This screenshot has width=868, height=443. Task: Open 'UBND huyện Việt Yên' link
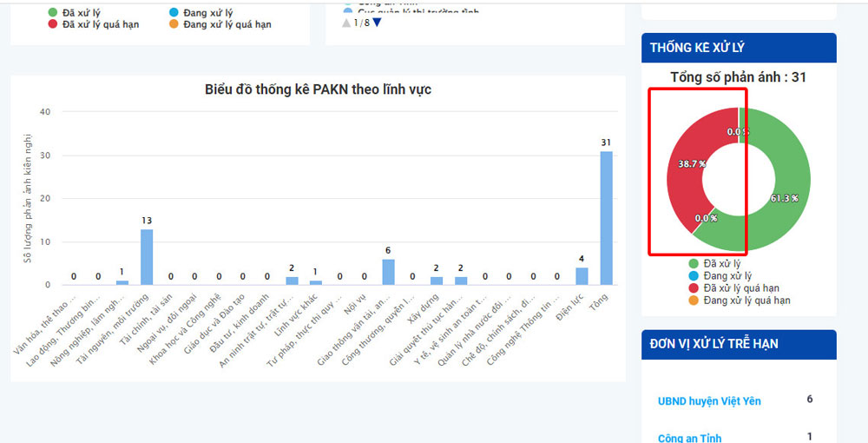(x=709, y=401)
